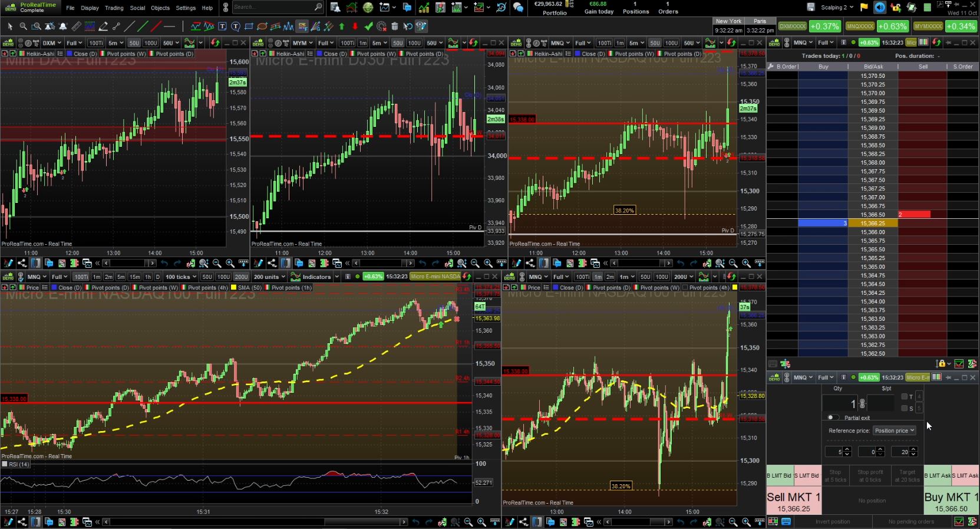Viewport: 980px width, 529px height.
Task: Place a red down arrow marker
Action: tap(355, 27)
